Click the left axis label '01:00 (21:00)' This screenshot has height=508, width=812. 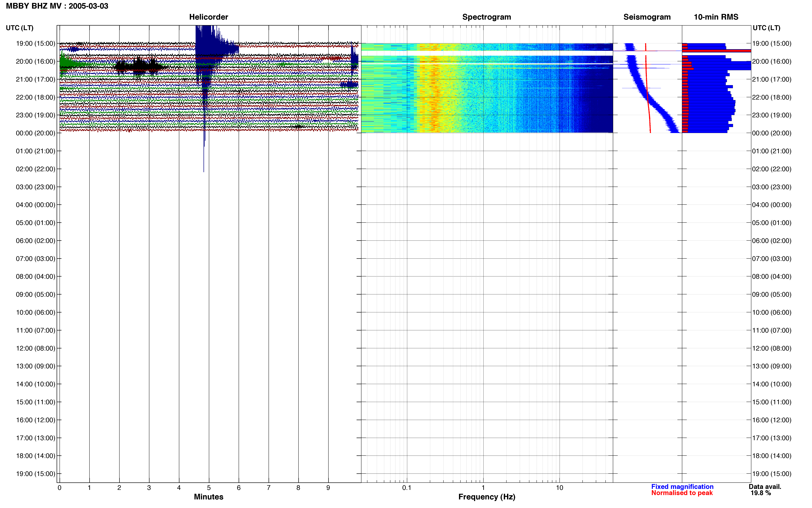(36, 151)
